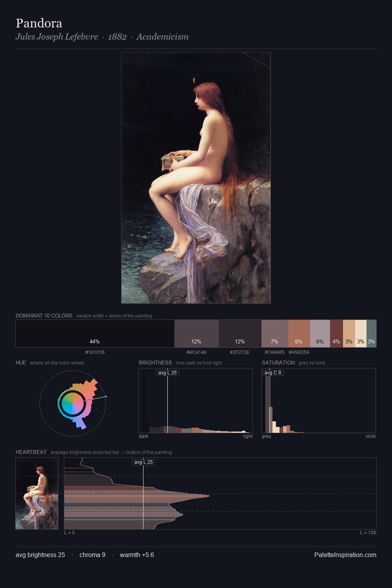Click the HUE section heading

[21, 363]
